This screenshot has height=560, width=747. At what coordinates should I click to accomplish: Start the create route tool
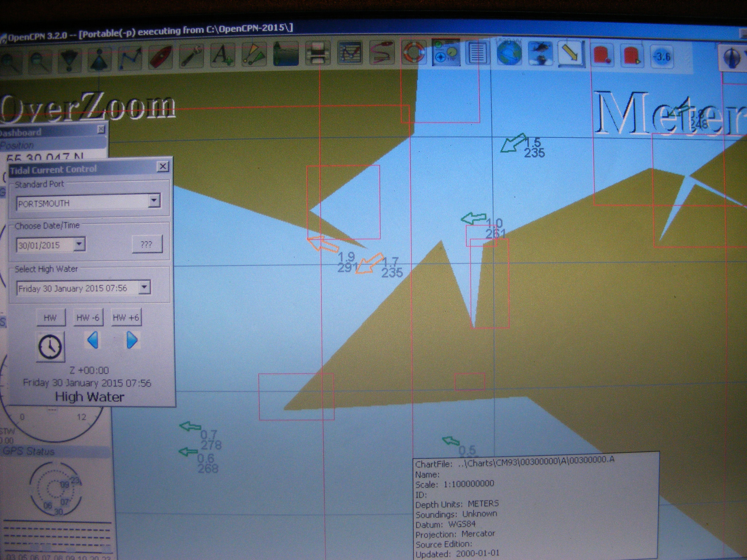pyautogui.click(x=131, y=58)
